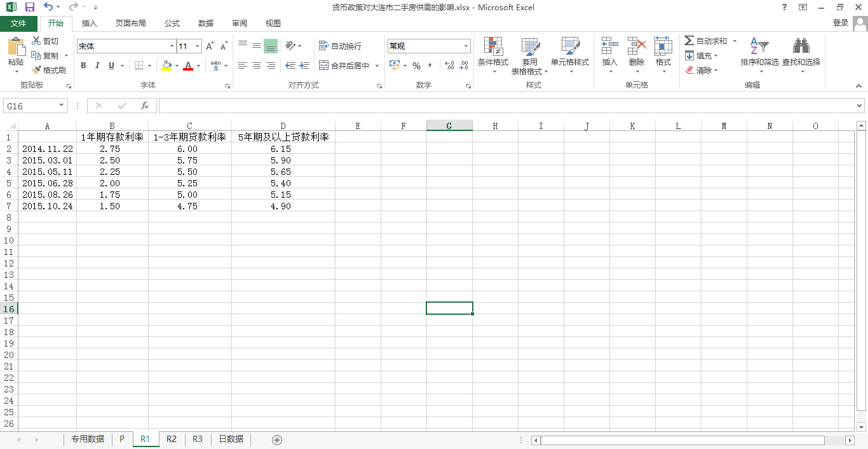The image size is (868, 449).
Task: Apply percent style format
Action: tap(417, 66)
